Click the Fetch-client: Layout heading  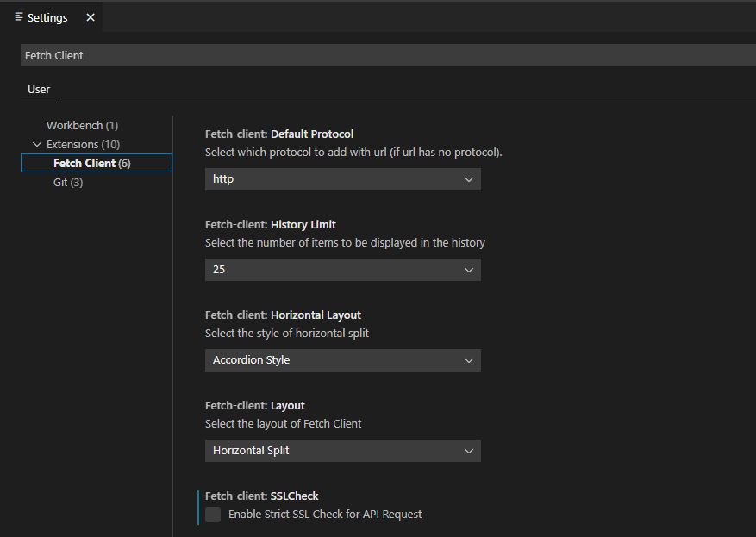click(x=255, y=406)
